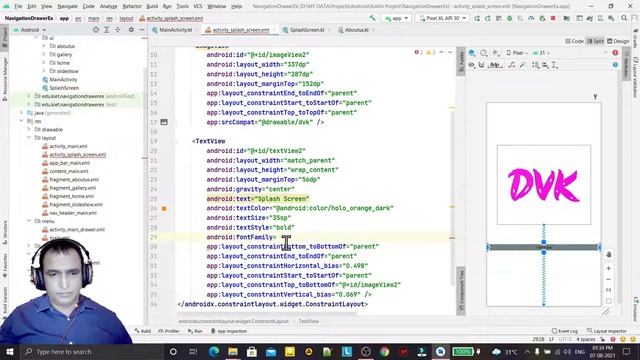Open the App Inspection tool window
Screen dimensions: 640x360
point(229,331)
